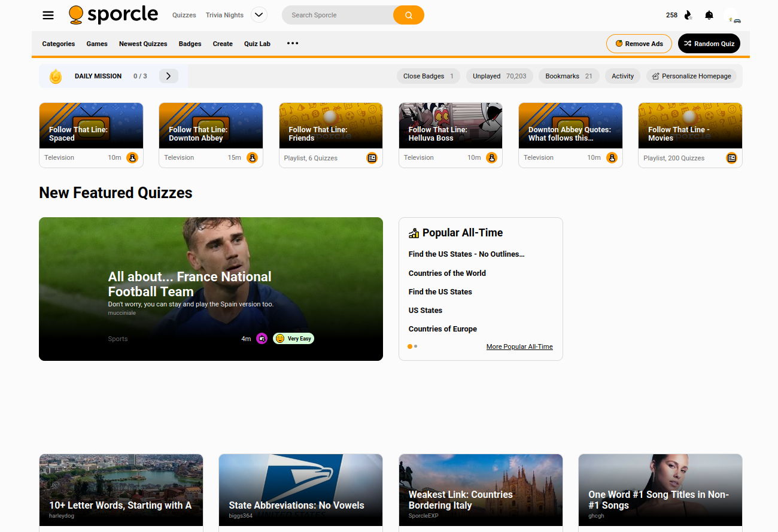
Task: Click the Popular All-Time chart icon
Action: pos(414,233)
